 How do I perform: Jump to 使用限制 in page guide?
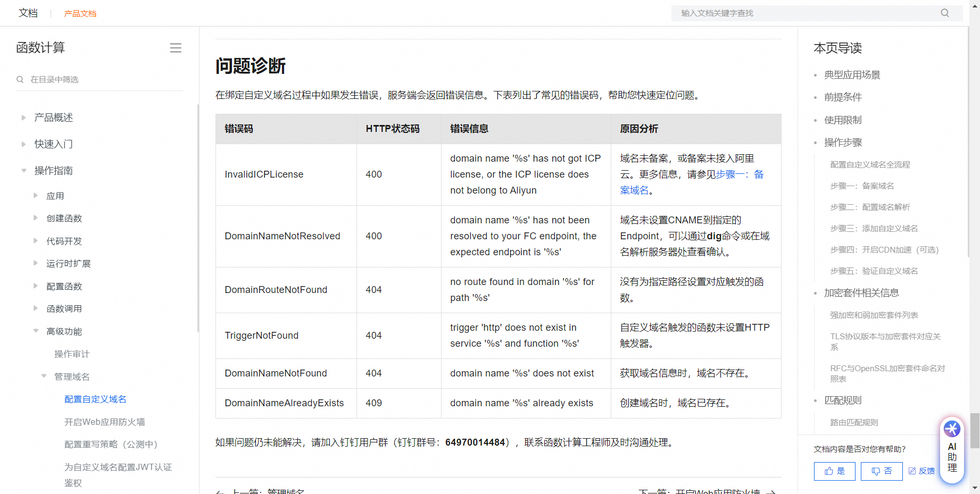coord(843,120)
